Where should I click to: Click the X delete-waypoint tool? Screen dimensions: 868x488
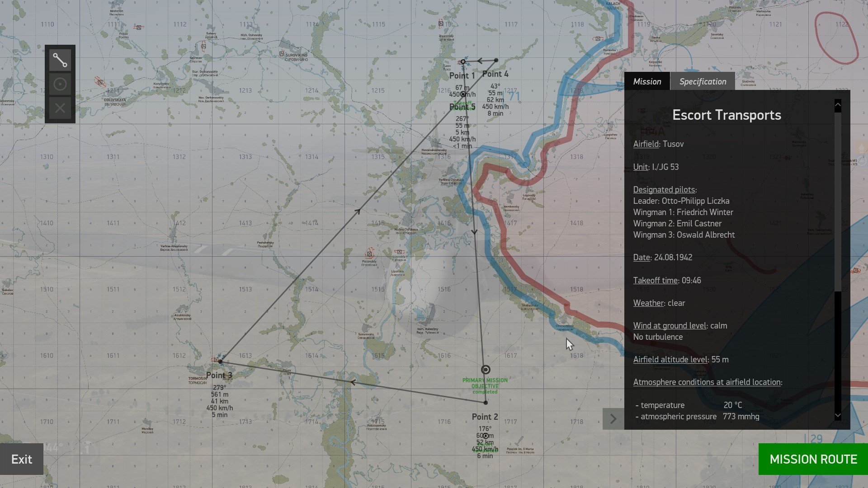[60, 108]
